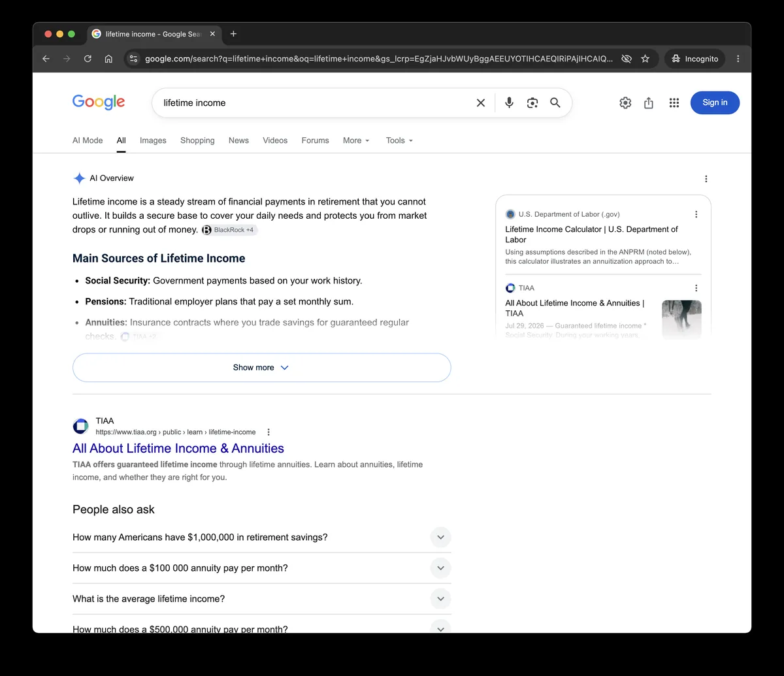
Task: Click the Pensions bullet text
Action: point(219,302)
